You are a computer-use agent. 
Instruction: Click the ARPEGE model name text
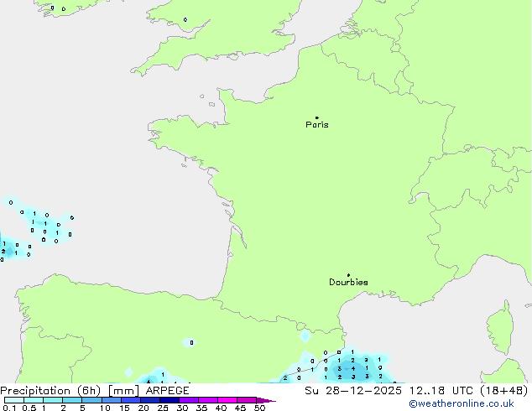click(167, 391)
